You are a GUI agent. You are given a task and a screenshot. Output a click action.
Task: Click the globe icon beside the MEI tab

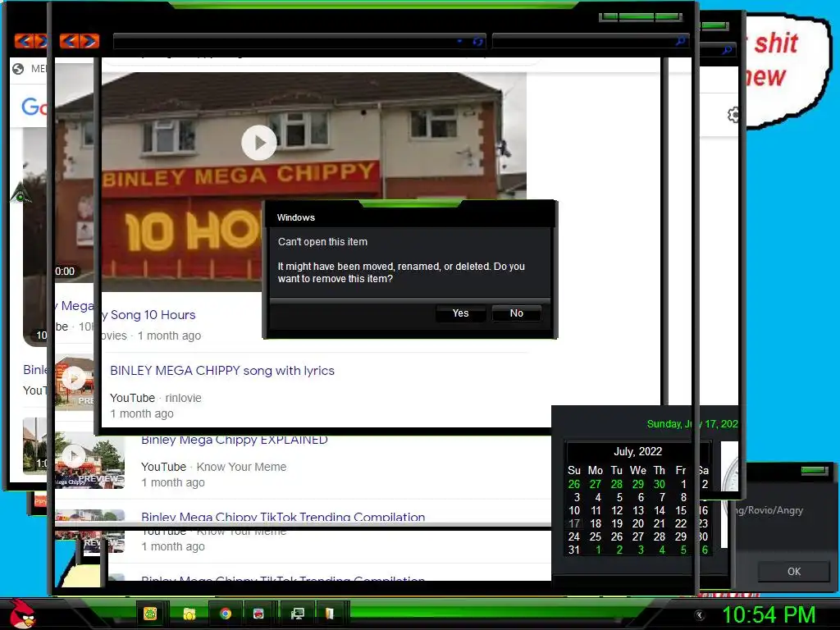[18, 69]
